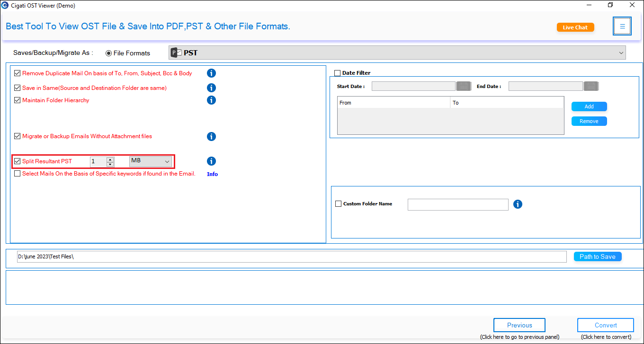This screenshot has height=344, width=644.
Task: Click the Live Chat button
Action: [x=575, y=27]
